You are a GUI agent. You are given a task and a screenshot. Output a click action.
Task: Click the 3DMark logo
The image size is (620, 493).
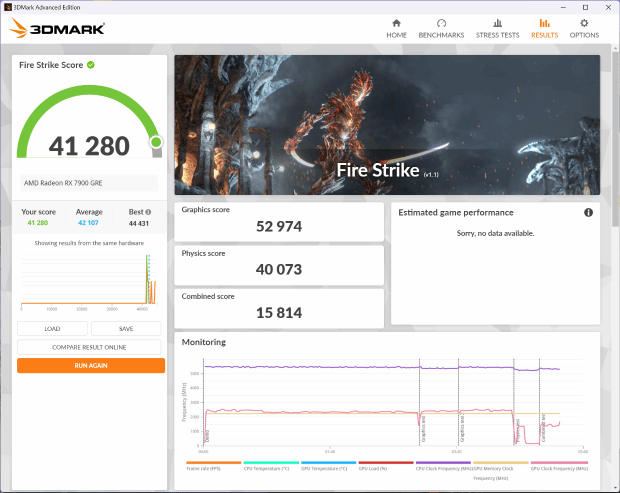57,28
